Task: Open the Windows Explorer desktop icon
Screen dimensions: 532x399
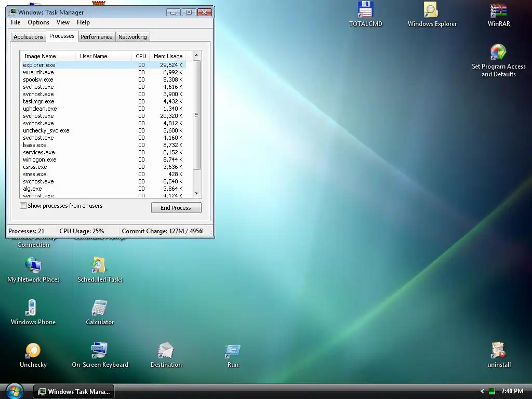Action: (432, 14)
